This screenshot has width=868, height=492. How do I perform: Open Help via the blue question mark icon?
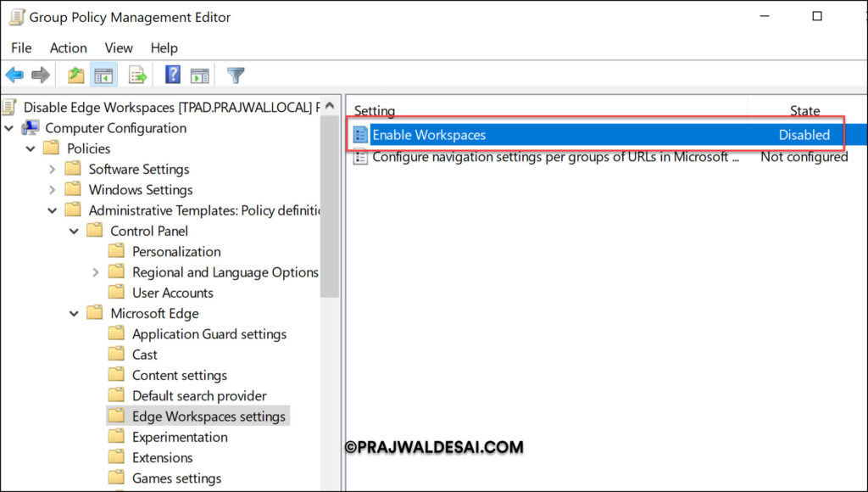173,75
